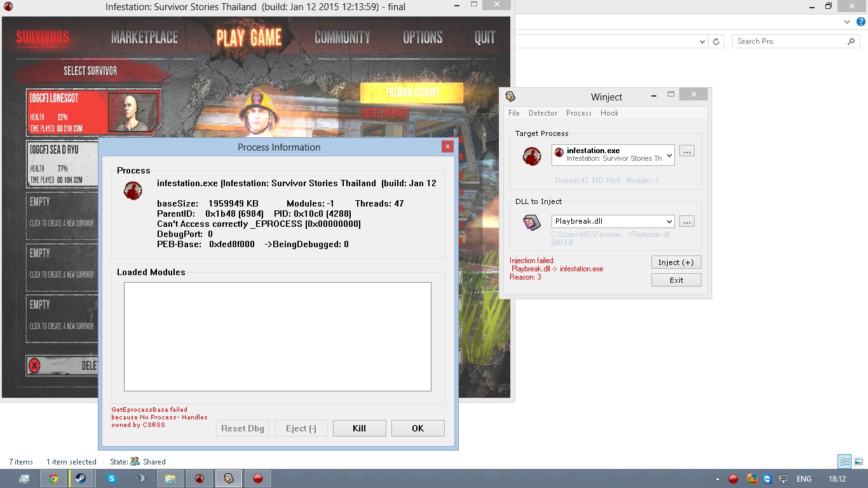This screenshot has width=868, height=488.
Task: Click the blue TeamViewer-style tray icon
Action: [x=768, y=479]
